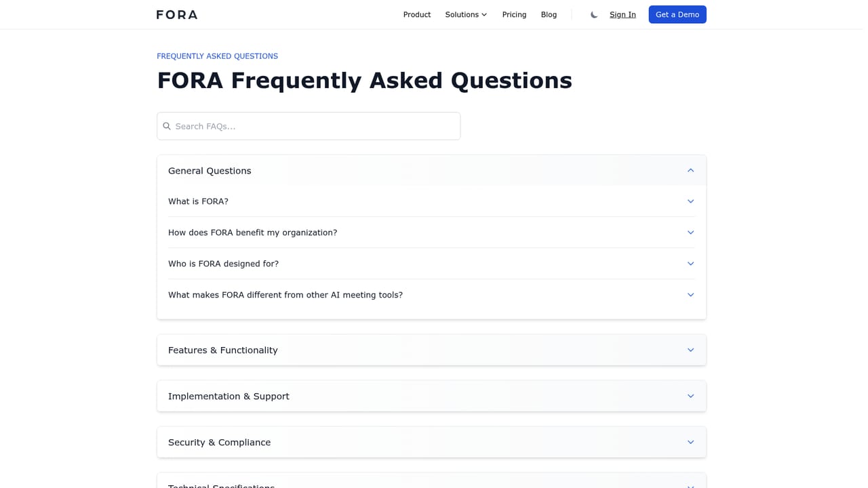Open the Product menu item
Viewport: 868px width, 488px height.
[x=417, y=14]
